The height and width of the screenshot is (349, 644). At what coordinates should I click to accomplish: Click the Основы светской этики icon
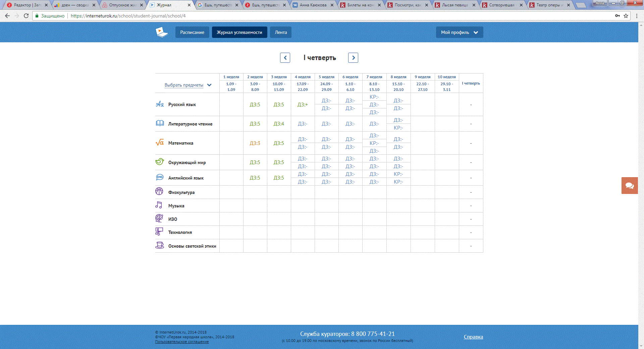pos(159,245)
